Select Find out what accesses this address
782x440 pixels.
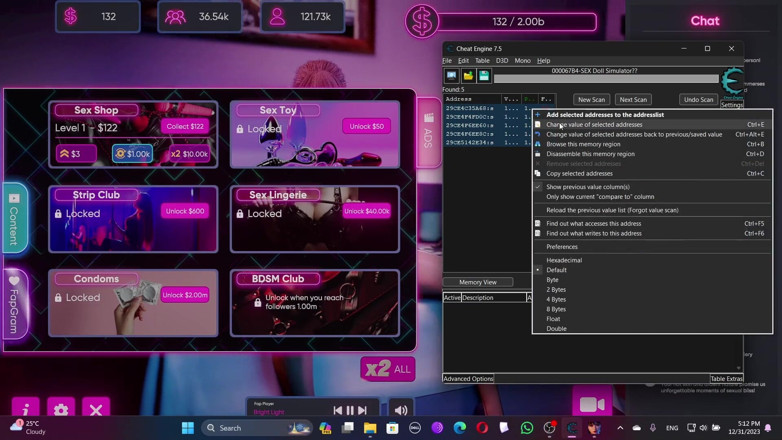point(652,223)
